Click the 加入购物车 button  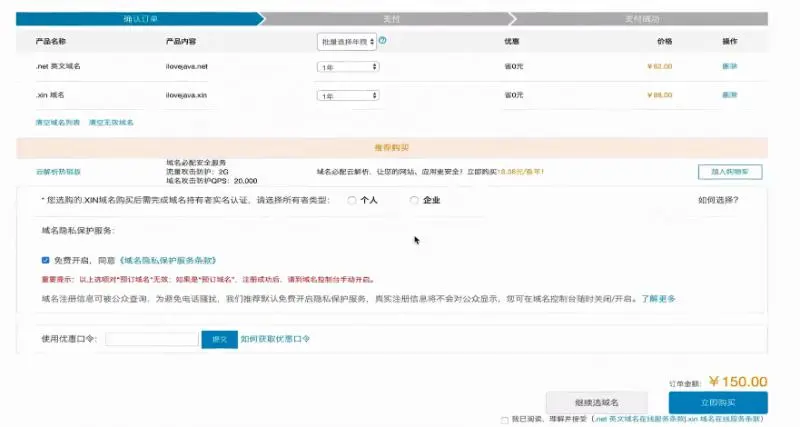click(730, 172)
